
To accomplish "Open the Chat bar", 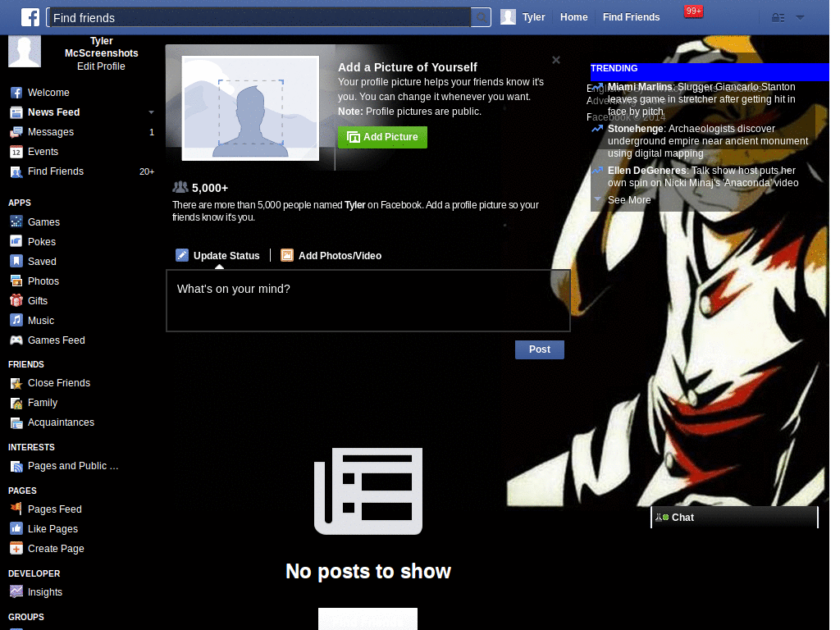I will [734, 517].
